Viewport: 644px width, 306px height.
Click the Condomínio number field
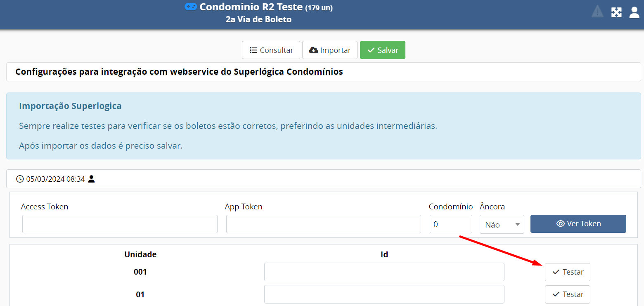click(x=451, y=224)
